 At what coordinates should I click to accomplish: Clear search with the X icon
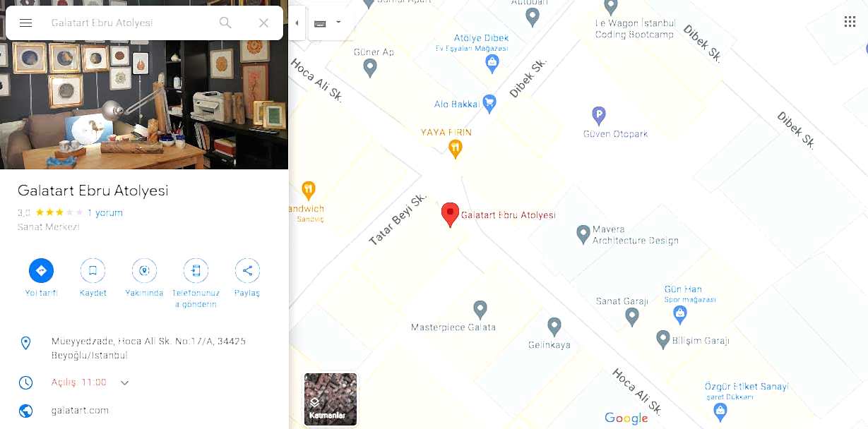263,23
